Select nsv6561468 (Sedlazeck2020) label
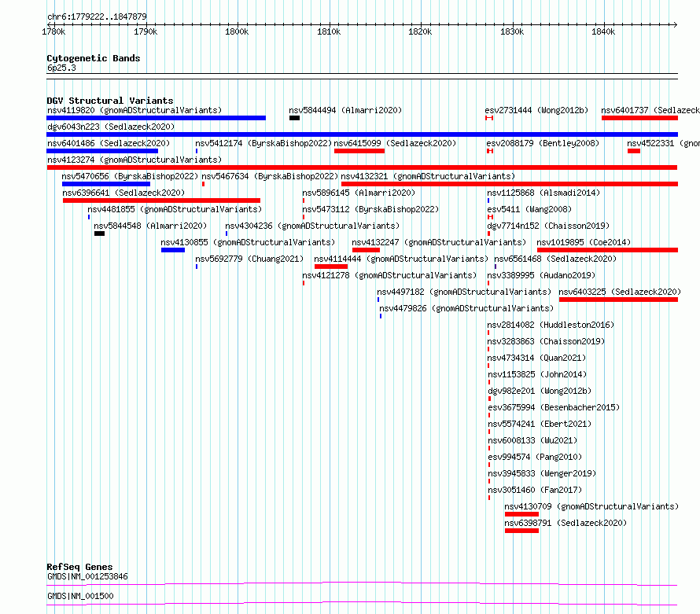Screen dimensions: 700x614 (555, 259)
